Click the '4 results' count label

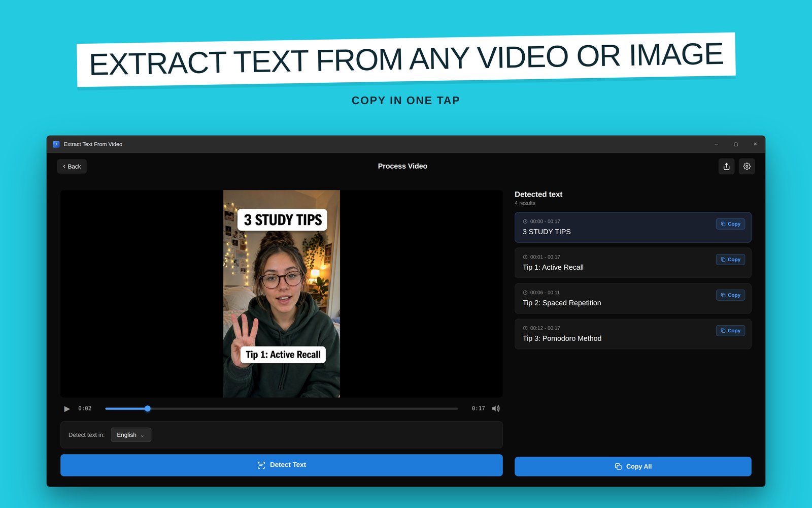[x=525, y=203]
